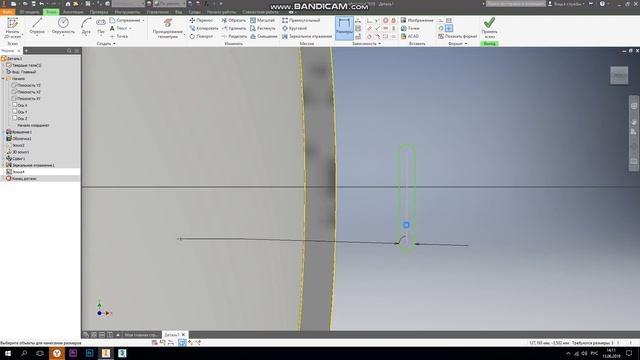This screenshot has height=360, width=640.
Task: Open the Файл menu tab
Action: tap(7, 12)
